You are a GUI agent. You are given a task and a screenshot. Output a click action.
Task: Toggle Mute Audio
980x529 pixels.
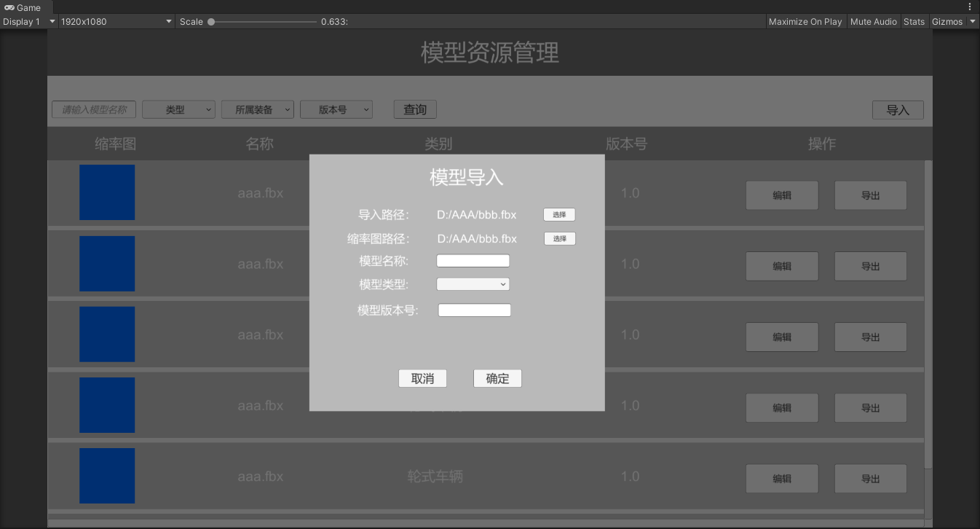coord(873,22)
